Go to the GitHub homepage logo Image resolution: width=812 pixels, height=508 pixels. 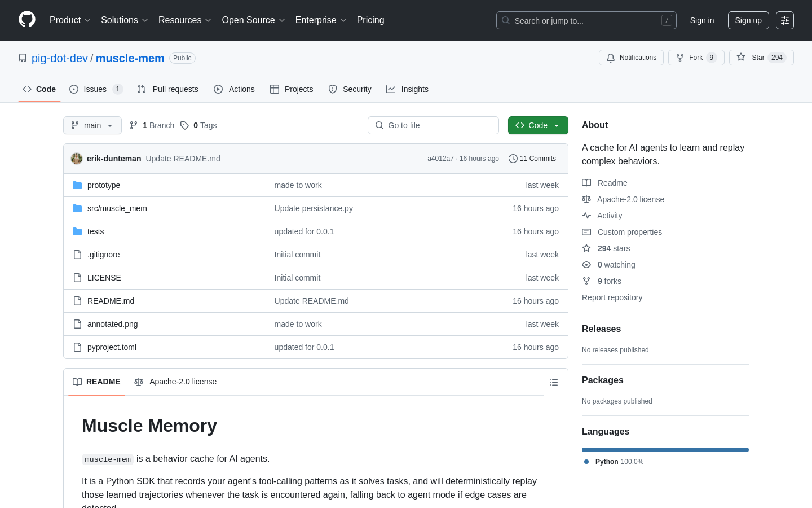[27, 20]
